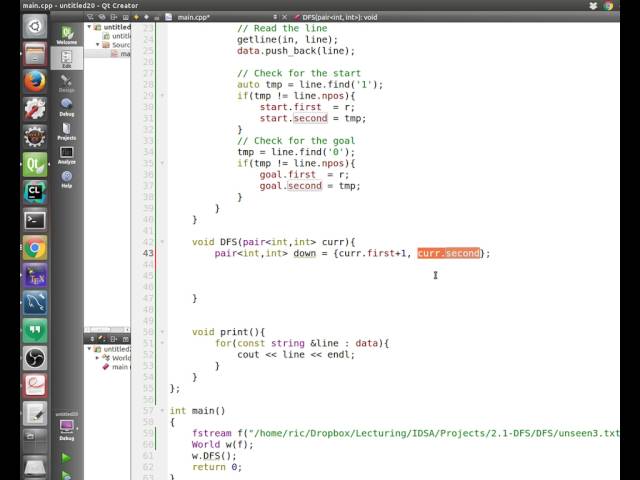The height and width of the screenshot is (480, 640).
Task: Open the Debug mode panel
Action: pos(67,108)
